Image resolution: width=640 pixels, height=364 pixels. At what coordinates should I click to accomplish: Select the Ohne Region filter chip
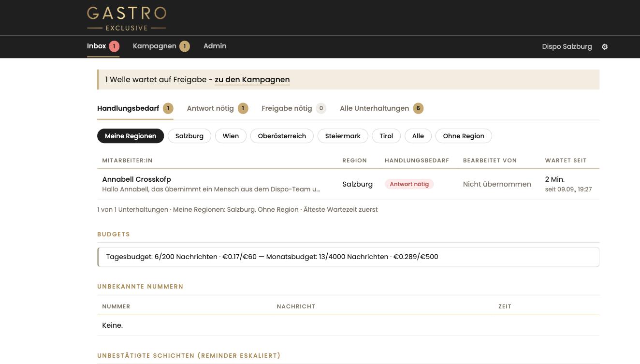(464, 136)
